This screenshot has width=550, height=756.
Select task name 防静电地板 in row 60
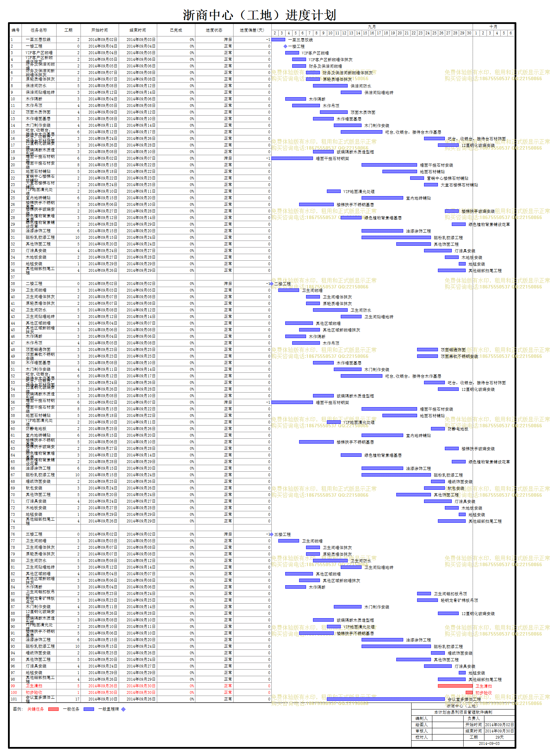point(36,429)
